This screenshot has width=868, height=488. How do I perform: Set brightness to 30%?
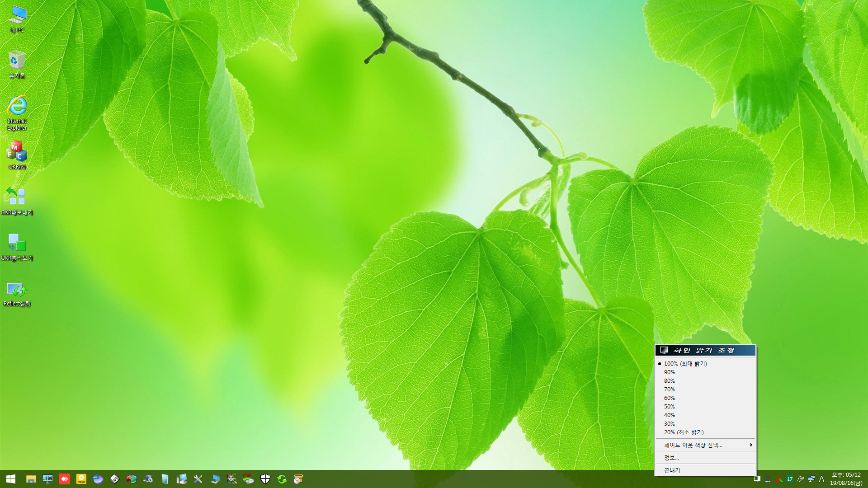point(705,424)
